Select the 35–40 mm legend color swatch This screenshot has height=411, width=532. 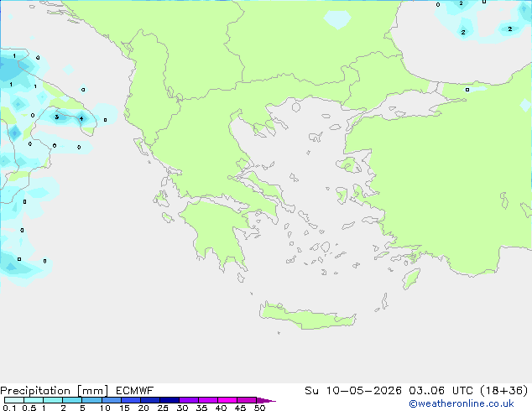tap(208, 400)
